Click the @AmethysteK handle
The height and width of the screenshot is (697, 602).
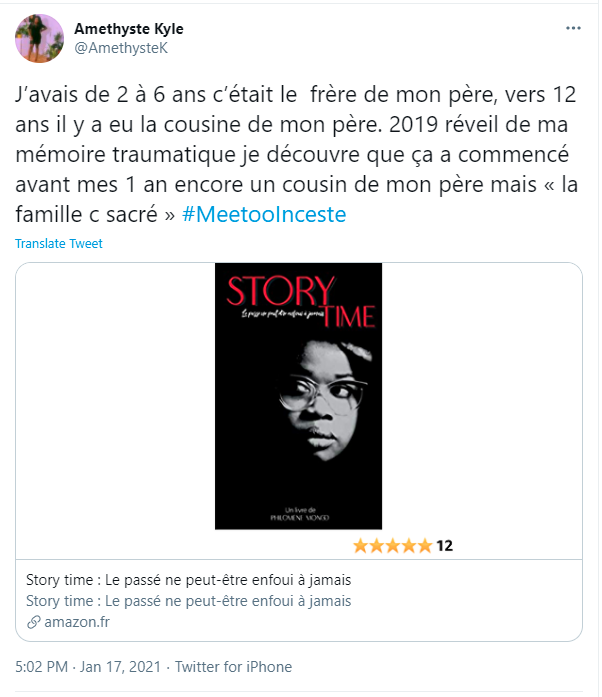pos(121,48)
